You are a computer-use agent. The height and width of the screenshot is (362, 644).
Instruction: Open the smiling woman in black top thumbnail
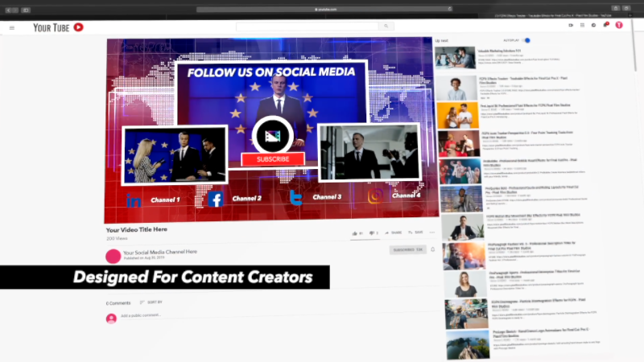coord(465,284)
